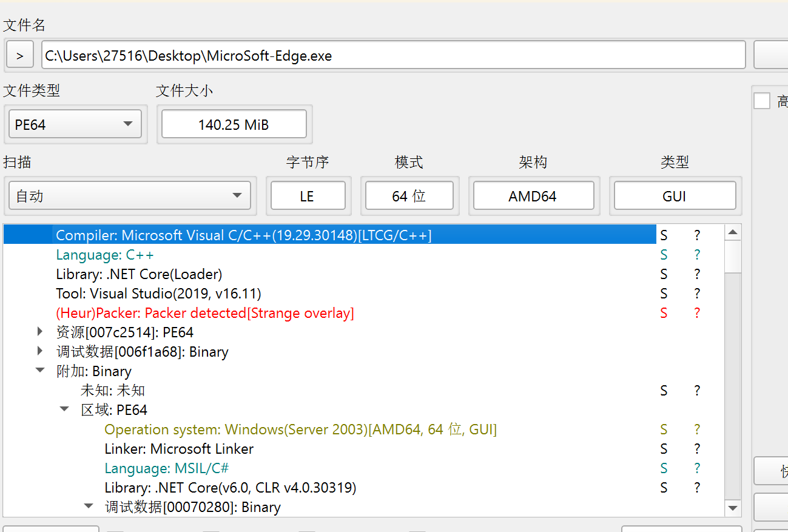The height and width of the screenshot is (532, 788).
Task: Open the PE64 file type dropdown
Action: point(75,124)
